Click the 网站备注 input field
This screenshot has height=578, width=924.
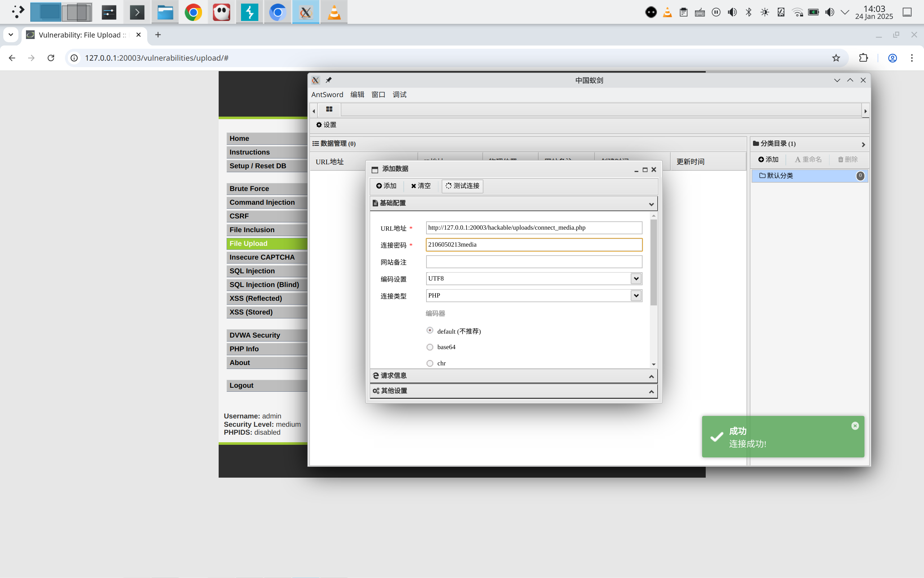pos(534,262)
